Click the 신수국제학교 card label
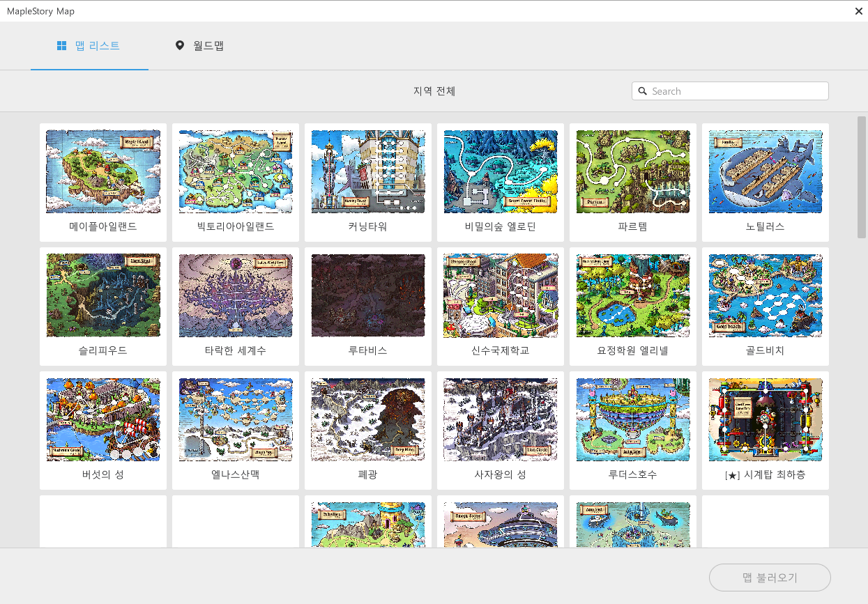Screen dimensions: 868x604 [x=501, y=350]
